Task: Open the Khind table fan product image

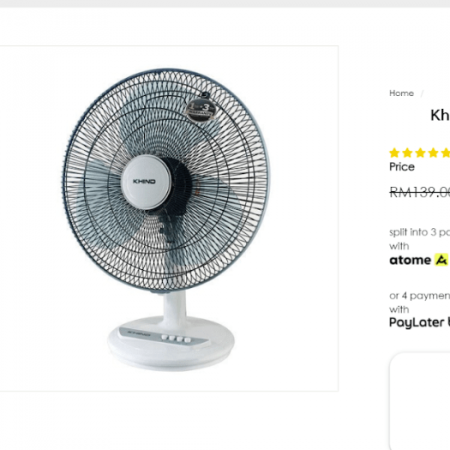Action: 167,218
